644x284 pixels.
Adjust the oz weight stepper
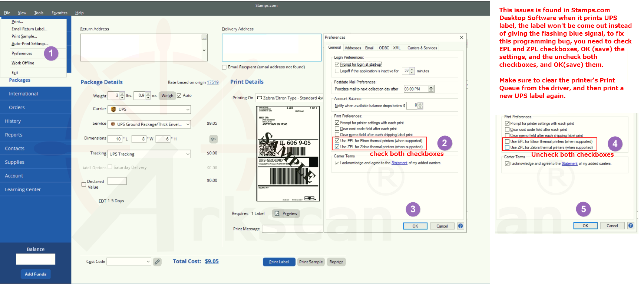(148, 96)
